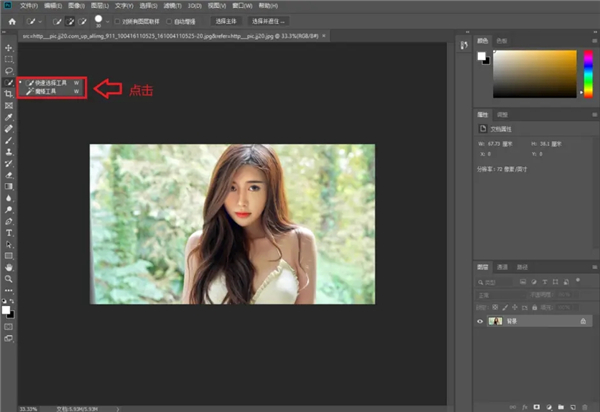Open the 编辑 menu
600x412 pixels.
point(53,6)
